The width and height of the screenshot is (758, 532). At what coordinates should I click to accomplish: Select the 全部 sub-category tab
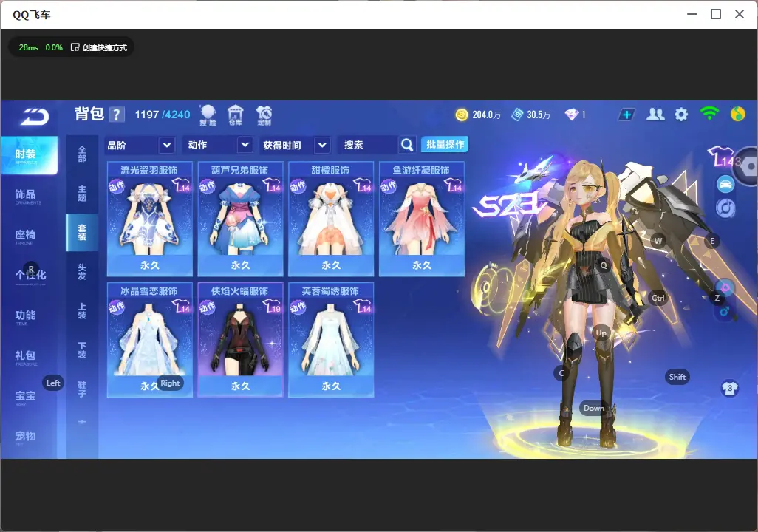tap(82, 154)
